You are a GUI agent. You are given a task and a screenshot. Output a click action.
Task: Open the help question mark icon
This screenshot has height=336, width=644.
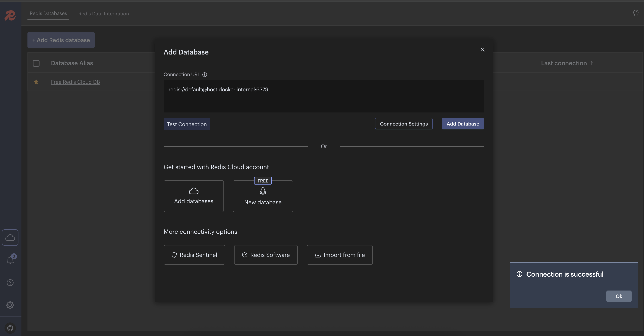[10, 283]
